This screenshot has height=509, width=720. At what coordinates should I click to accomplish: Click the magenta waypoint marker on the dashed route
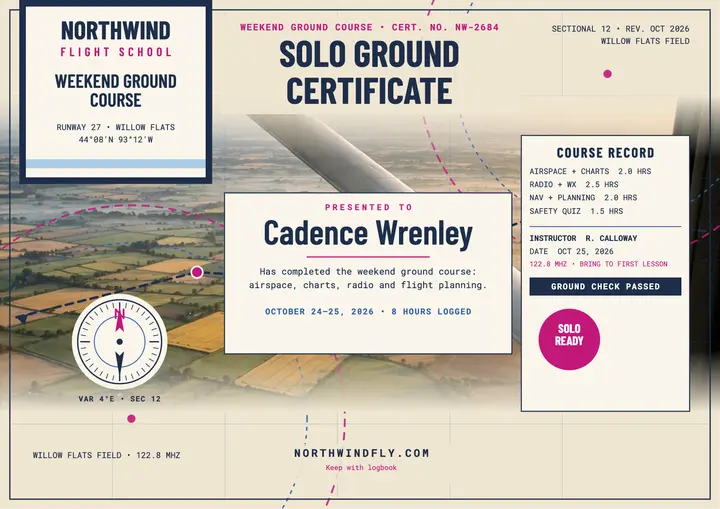[x=197, y=272]
